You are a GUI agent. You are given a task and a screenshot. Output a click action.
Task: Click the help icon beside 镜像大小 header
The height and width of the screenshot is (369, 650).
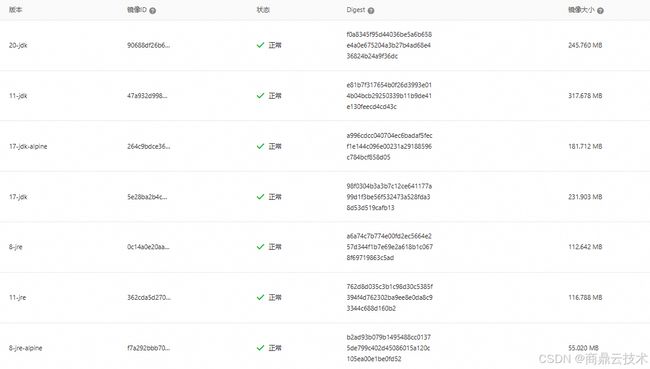click(600, 11)
